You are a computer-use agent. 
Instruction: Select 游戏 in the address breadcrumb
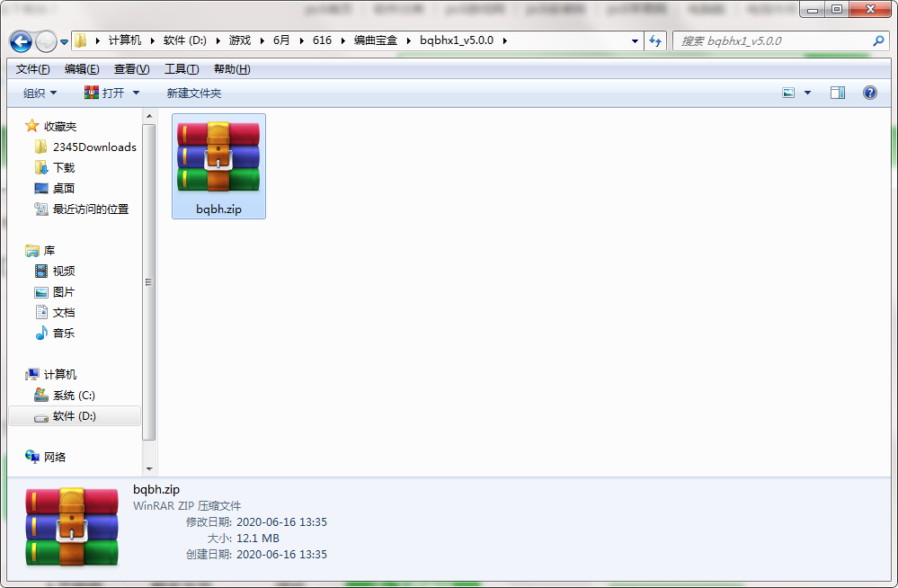point(240,40)
